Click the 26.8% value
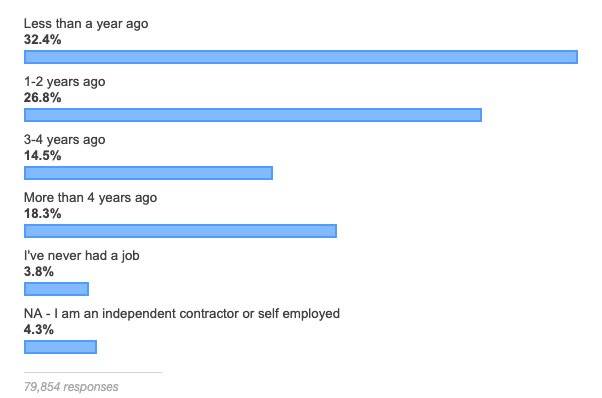The height and width of the screenshot is (398, 602). 42,97
